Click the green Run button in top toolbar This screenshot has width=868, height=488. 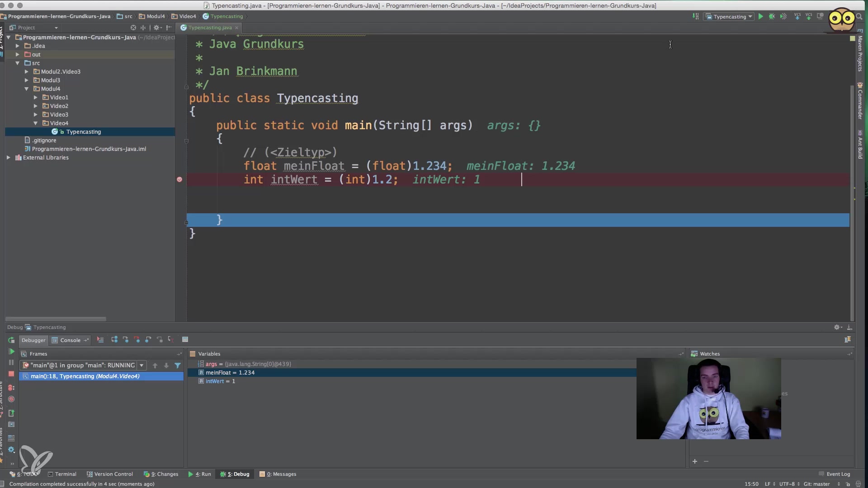point(761,16)
